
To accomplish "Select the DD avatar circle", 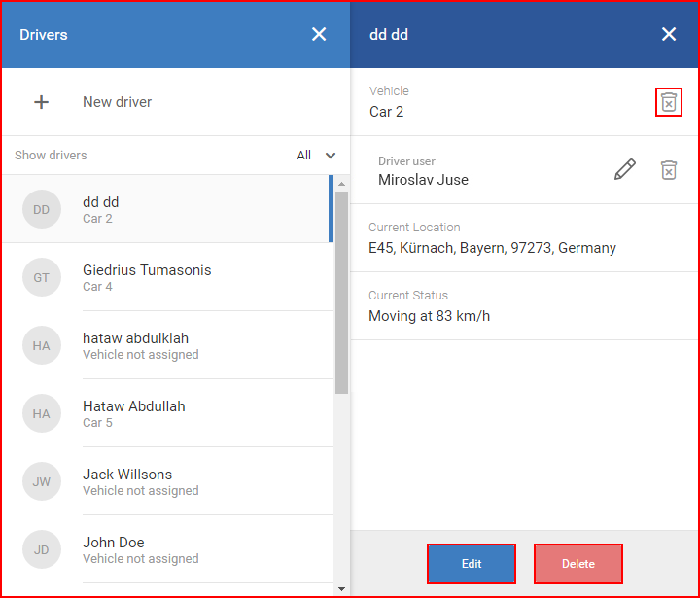I will coord(42,209).
